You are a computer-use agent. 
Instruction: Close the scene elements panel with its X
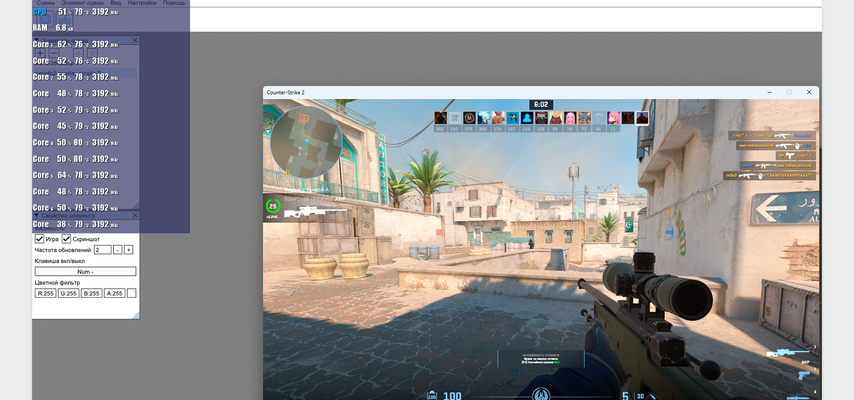click(135, 40)
